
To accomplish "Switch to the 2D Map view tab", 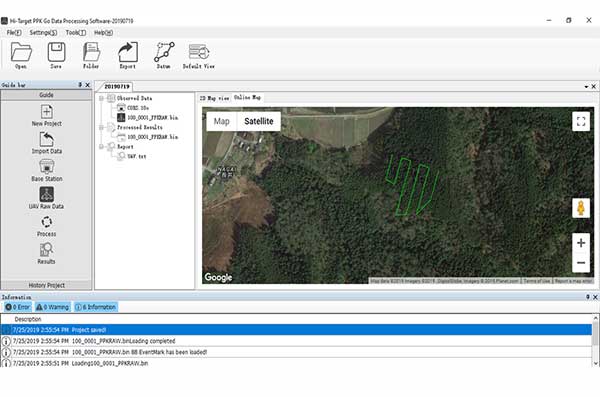I will (214, 98).
